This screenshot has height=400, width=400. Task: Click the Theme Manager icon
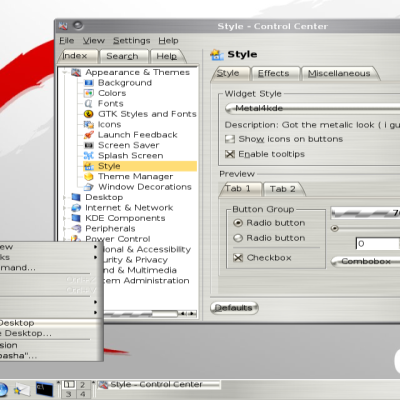tap(89, 176)
